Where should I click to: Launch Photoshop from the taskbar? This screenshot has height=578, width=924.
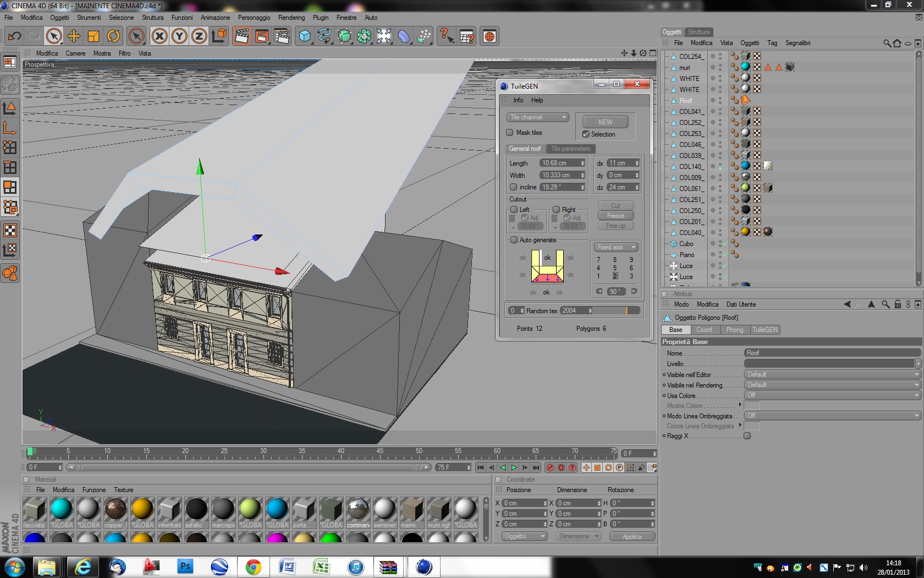(185, 566)
